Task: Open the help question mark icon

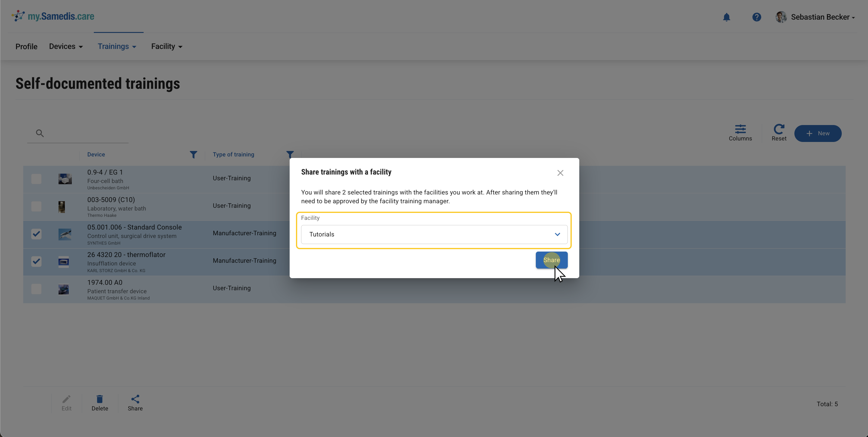Action: point(756,17)
